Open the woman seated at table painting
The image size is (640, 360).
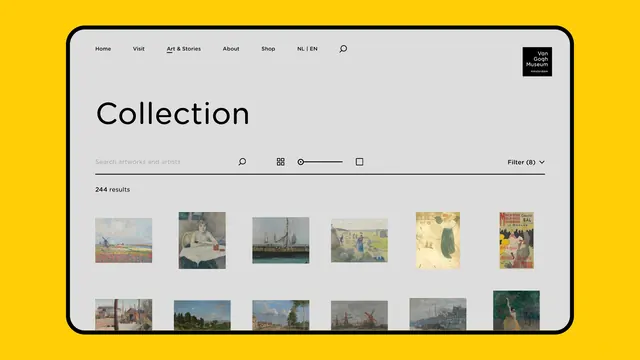click(202, 240)
